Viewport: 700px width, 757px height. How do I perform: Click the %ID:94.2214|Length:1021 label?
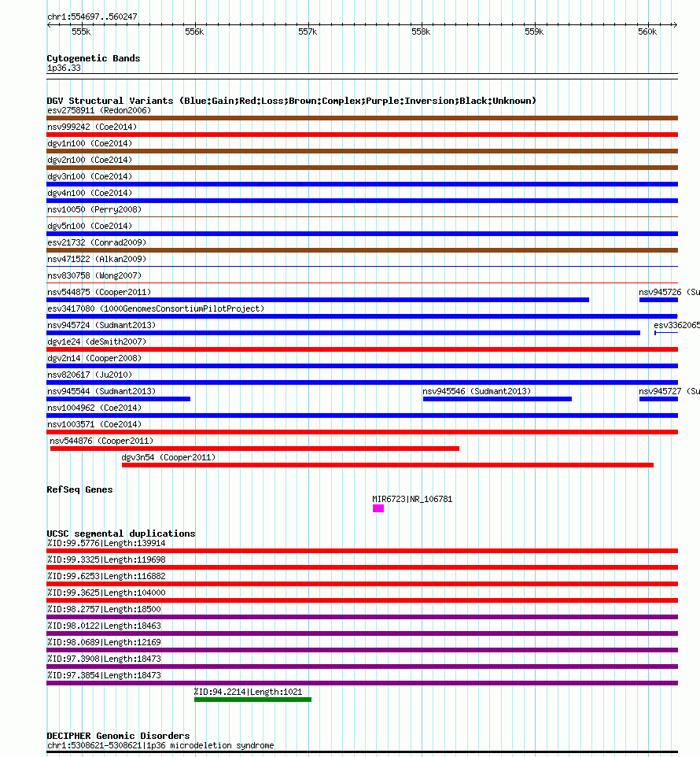click(x=248, y=692)
